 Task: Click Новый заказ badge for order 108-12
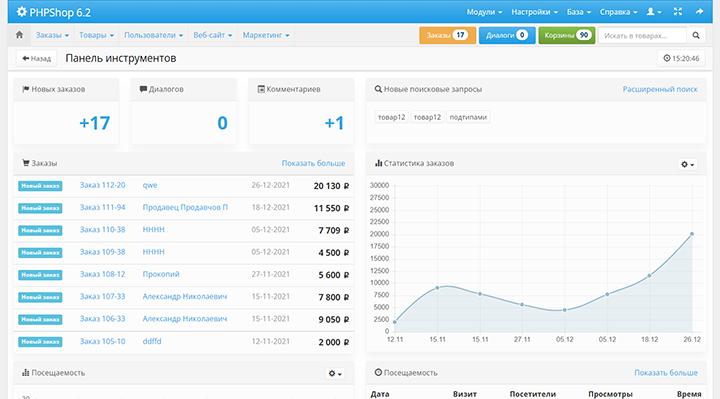40,275
